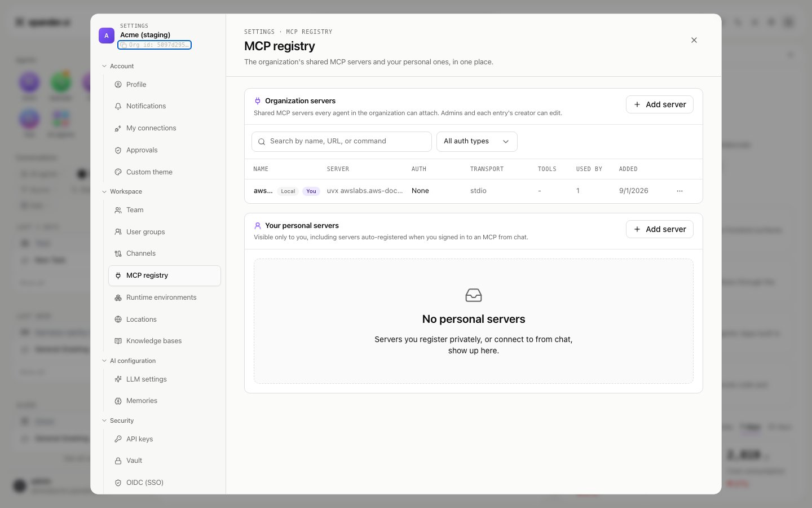Click the Used by column header
This screenshot has width=812, height=508.
tap(589, 169)
